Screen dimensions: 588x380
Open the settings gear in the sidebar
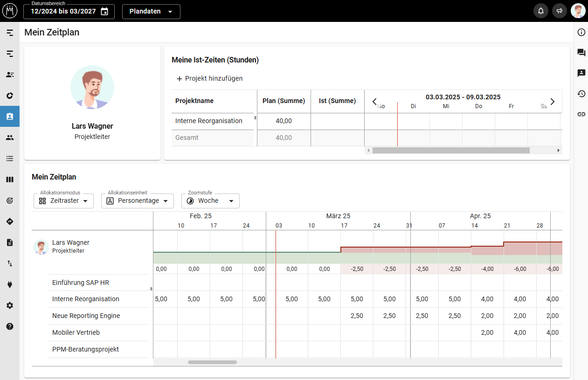pos(10,305)
